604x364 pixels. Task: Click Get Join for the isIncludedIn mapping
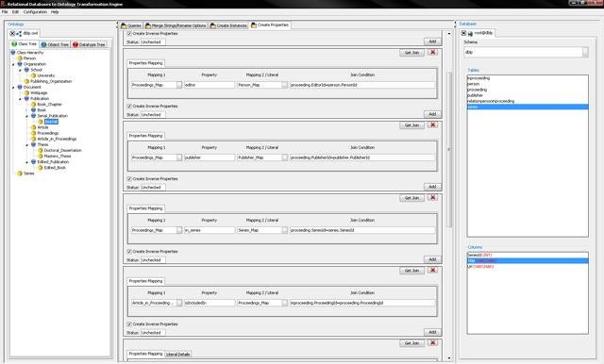click(x=411, y=271)
